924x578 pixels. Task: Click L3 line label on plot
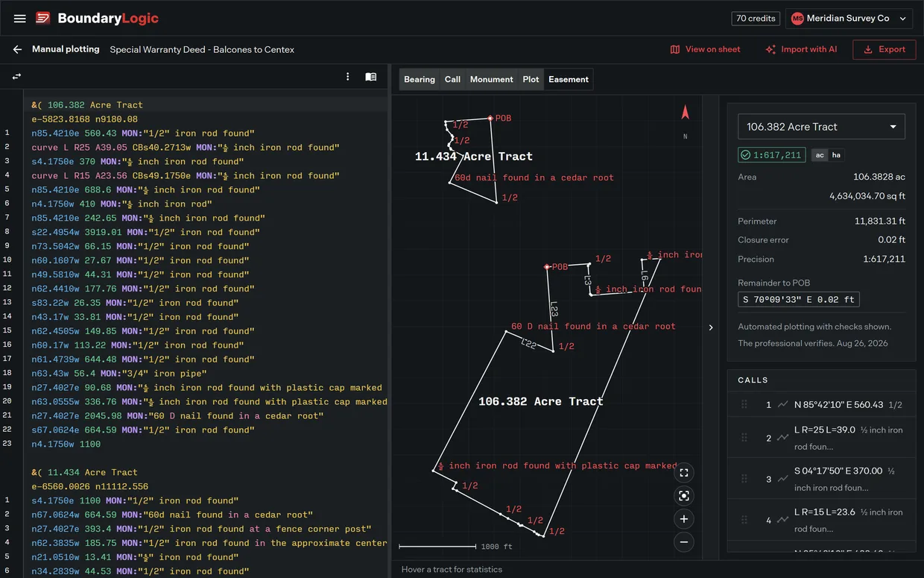point(588,281)
